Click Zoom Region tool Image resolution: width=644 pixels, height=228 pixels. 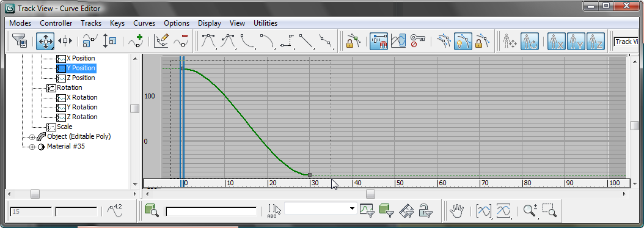click(549, 211)
